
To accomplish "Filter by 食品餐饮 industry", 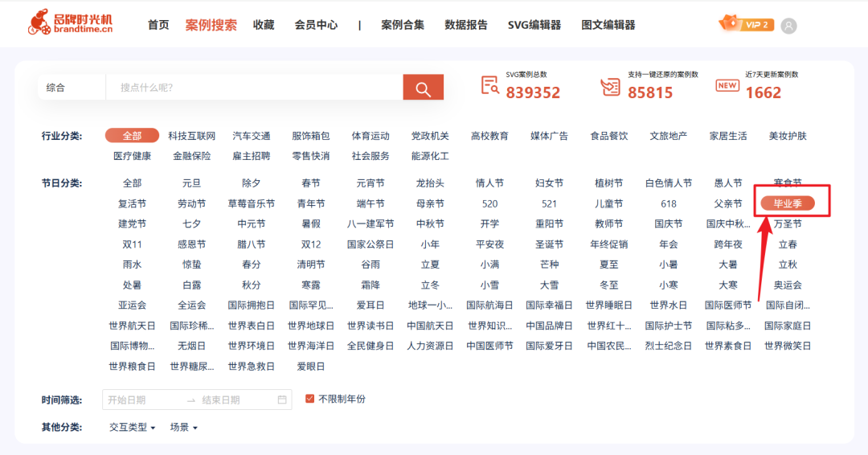I will tap(609, 136).
